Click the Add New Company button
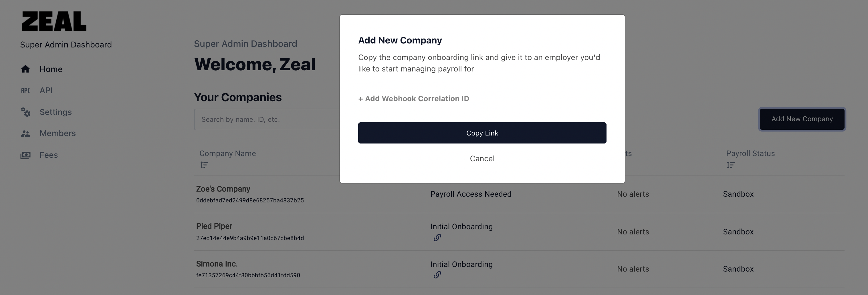 pyautogui.click(x=802, y=119)
